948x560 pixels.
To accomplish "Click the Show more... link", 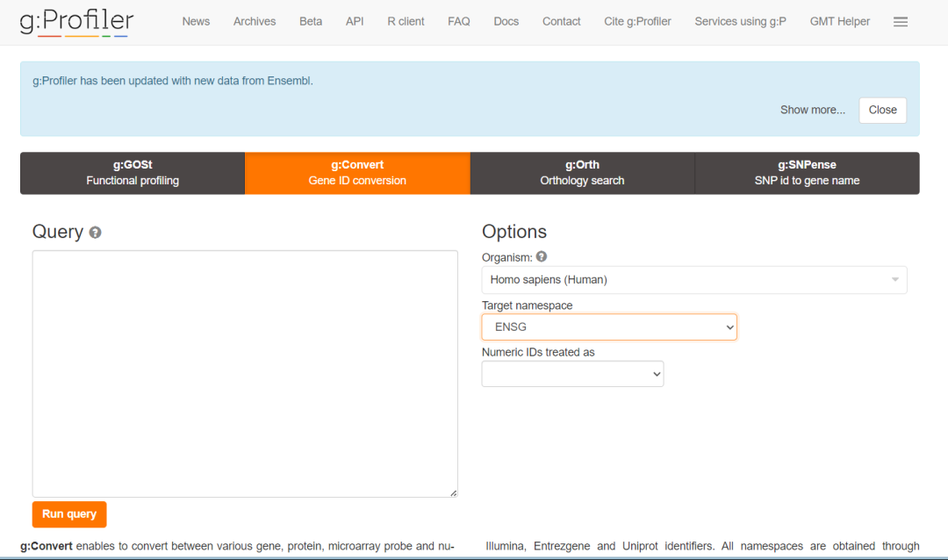I will pos(813,110).
